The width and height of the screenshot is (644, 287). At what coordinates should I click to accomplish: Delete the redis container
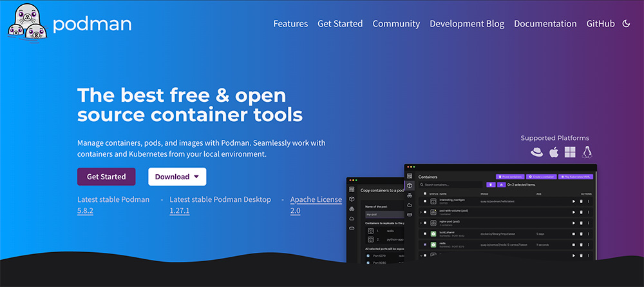581,244
